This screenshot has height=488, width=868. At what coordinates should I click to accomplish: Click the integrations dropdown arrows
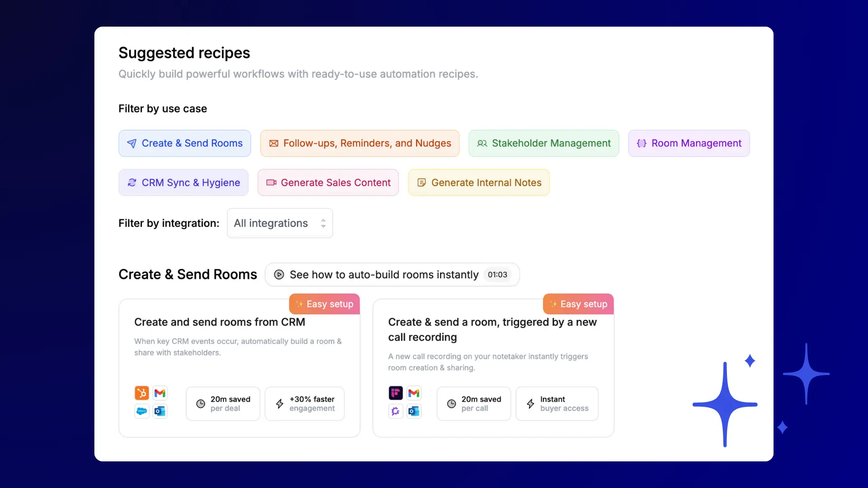[323, 223]
